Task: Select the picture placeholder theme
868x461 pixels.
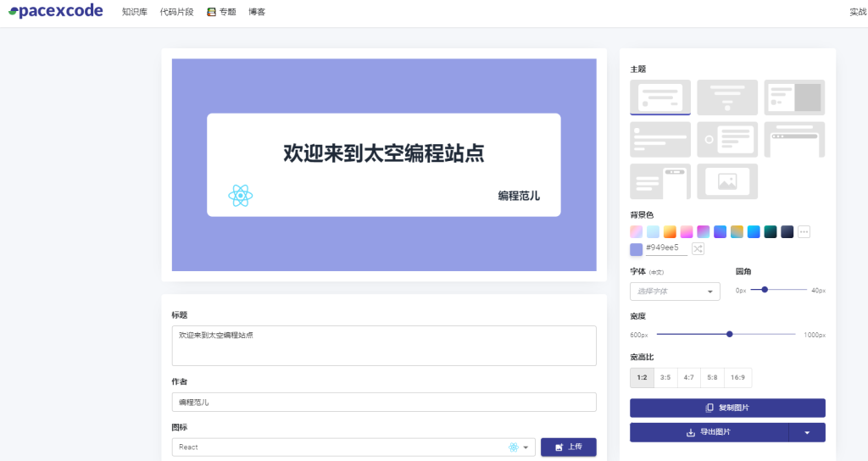Action: [726, 181]
